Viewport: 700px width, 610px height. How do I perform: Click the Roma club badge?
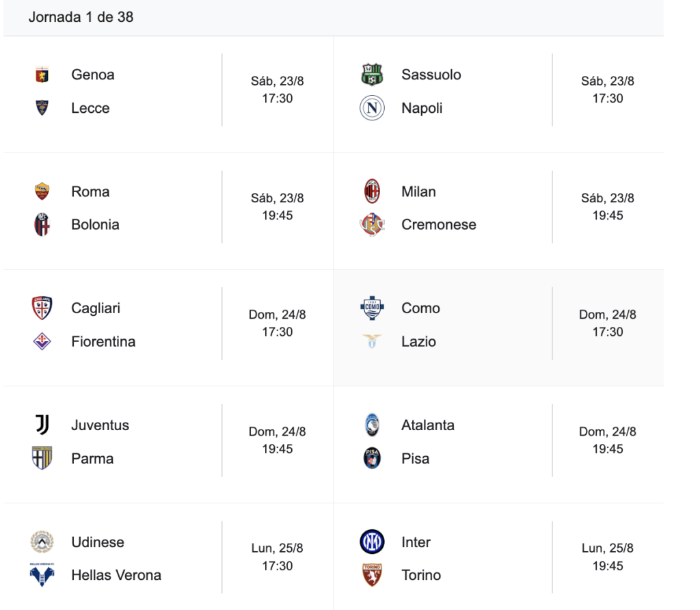(x=42, y=191)
